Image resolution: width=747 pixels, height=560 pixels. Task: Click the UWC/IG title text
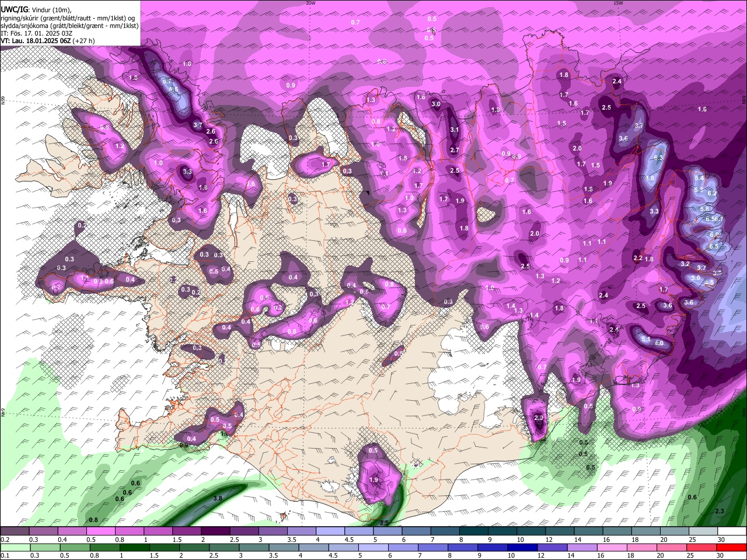[x=14, y=9]
